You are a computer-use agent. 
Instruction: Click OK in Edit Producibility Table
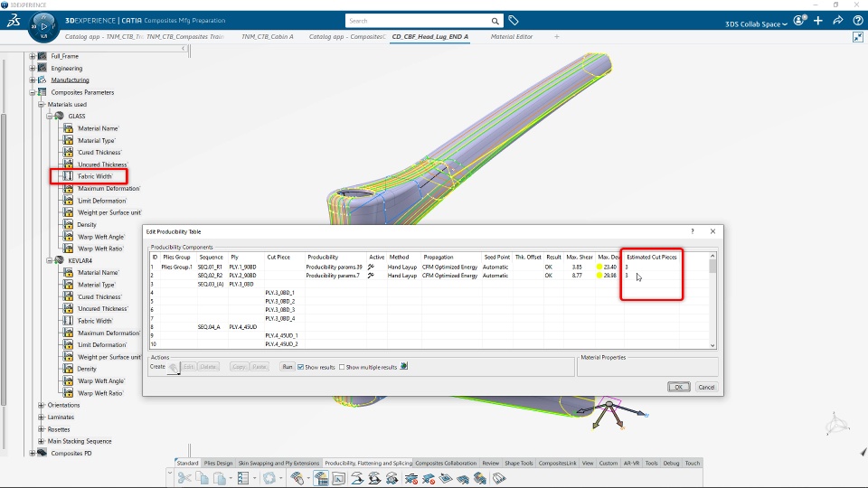coord(679,387)
